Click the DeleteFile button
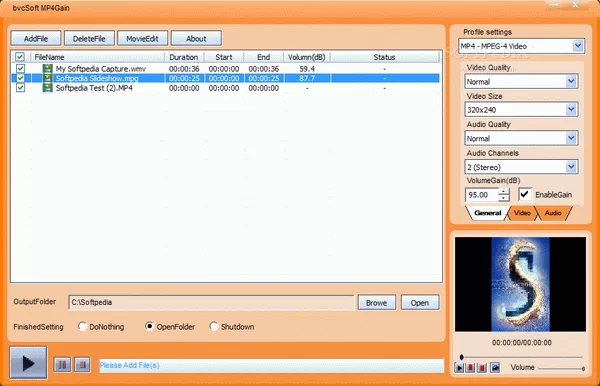 [x=89, y=39]
